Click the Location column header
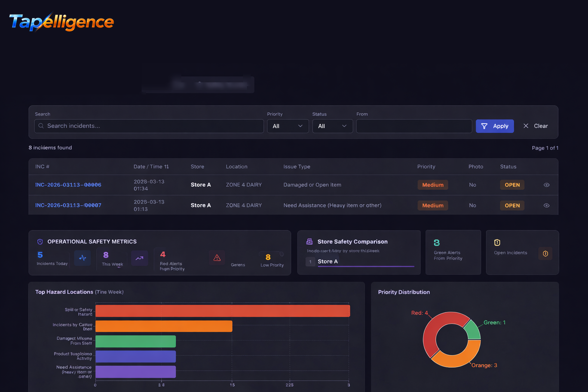Viewport: 588px width, 392px height. click(237, 167)
